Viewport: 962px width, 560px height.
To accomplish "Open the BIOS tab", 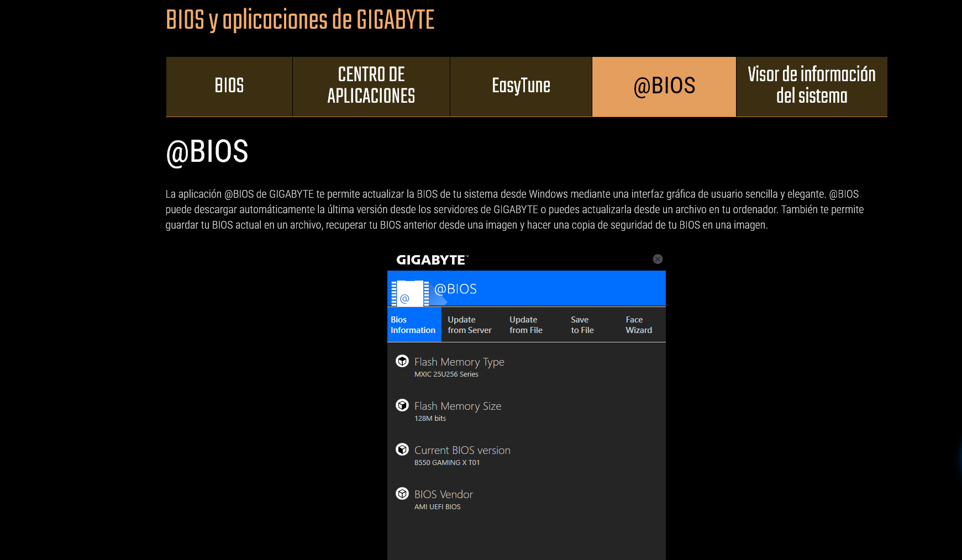I will point(229,87).
